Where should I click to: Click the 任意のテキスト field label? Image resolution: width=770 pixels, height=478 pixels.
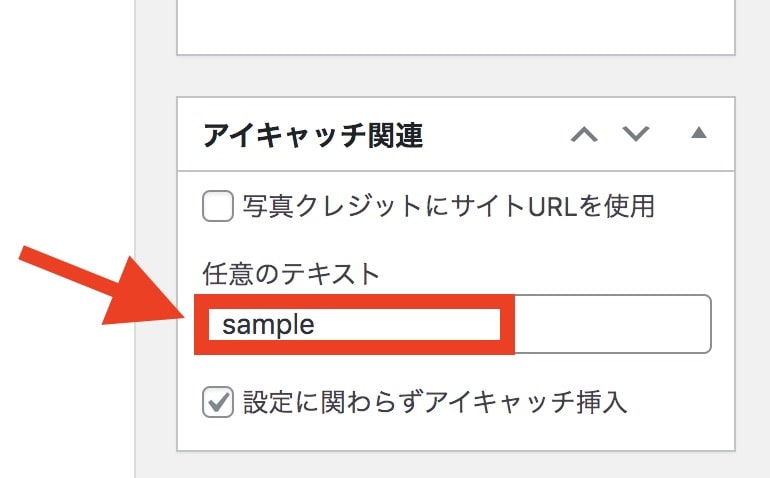coord(291,274)
